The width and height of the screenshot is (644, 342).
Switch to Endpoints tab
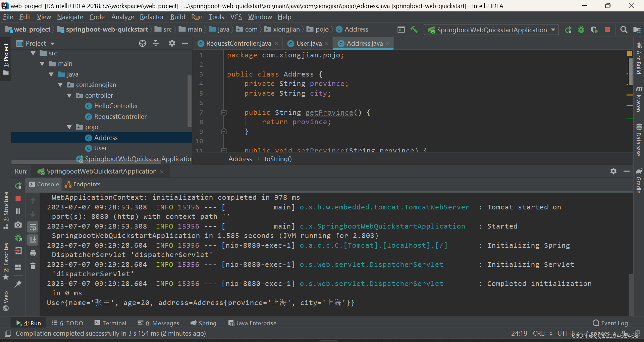[x=83, y=184]
